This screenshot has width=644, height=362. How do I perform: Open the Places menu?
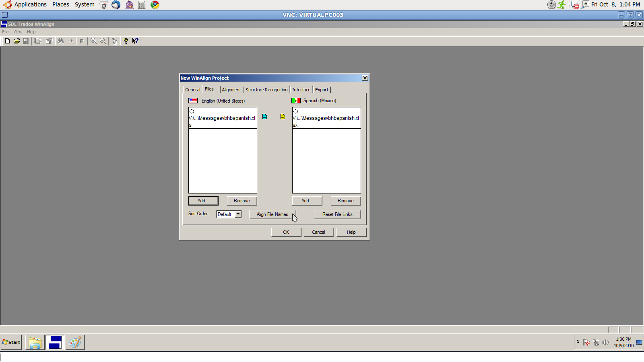point(61,4)
